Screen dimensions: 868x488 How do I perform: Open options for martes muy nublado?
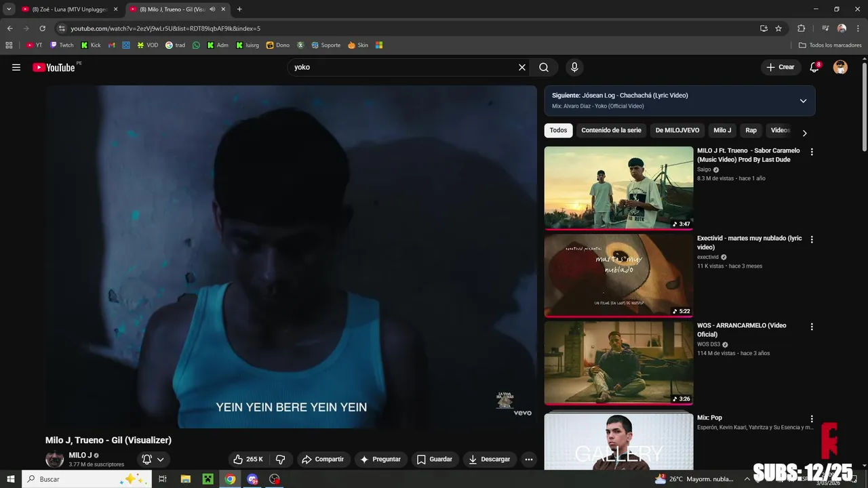pos(812,239)
